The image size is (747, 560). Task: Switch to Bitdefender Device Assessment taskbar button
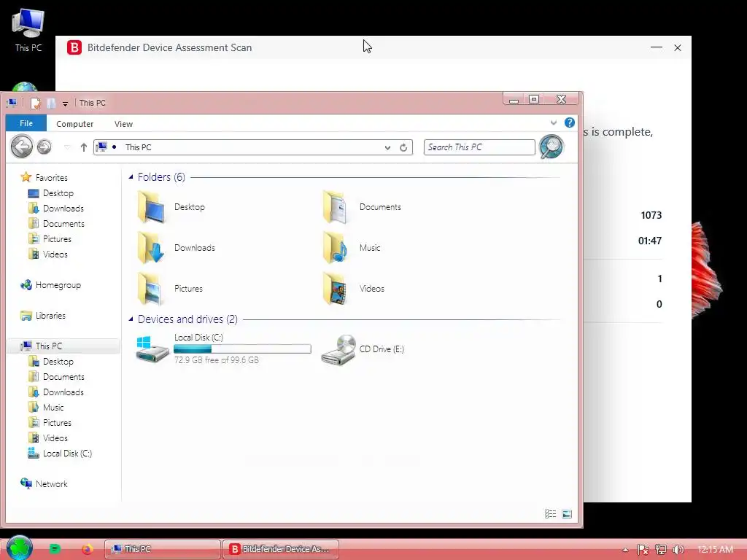(281, 549)
